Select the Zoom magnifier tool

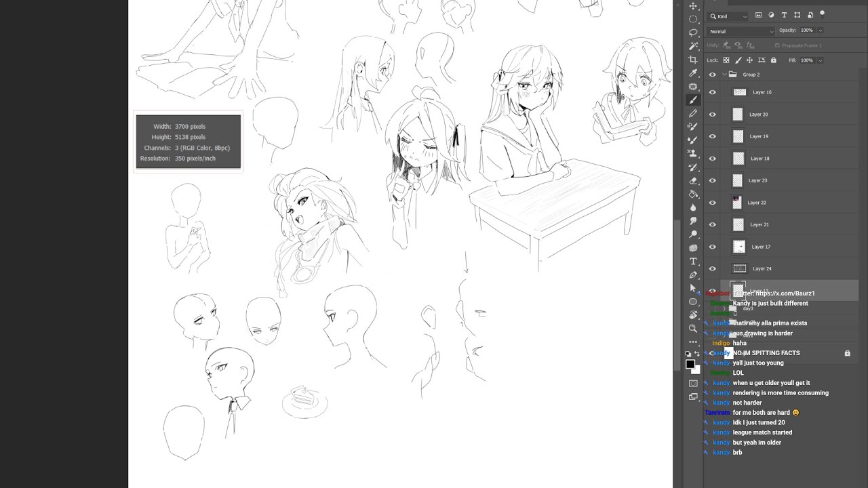pos(693,328)
